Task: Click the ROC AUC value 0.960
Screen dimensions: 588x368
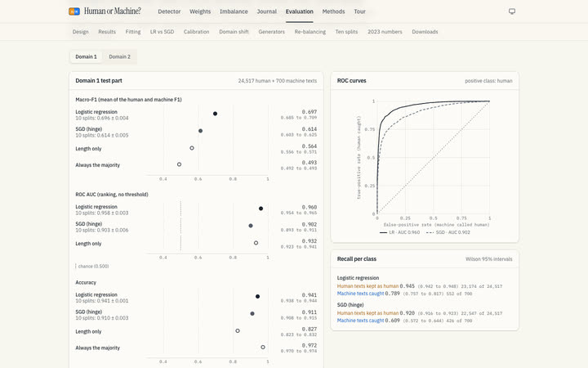Action: tap(310, 207)
